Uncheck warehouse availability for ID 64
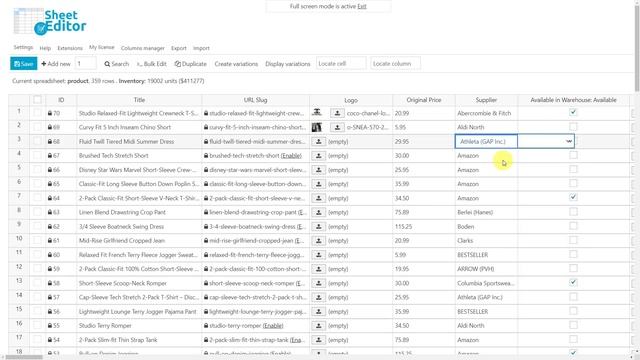This screenshot has width=640, height=360. pos(573,197)
